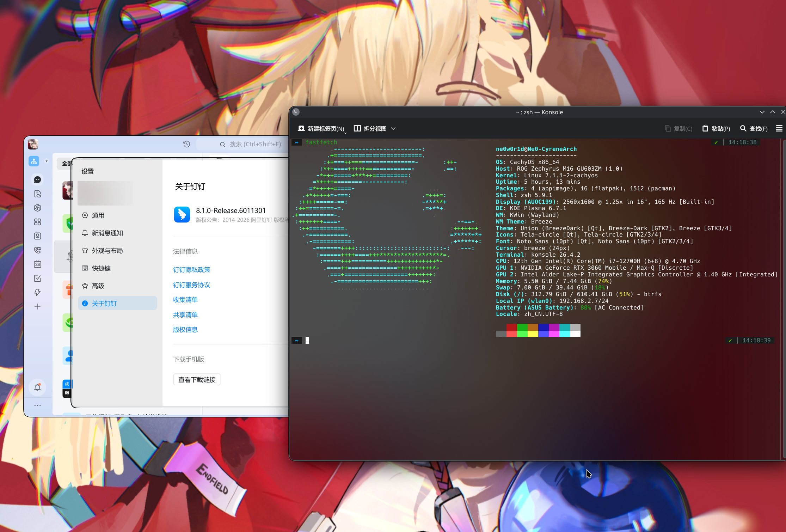Click the plus icon in DingTalk sidebar
Viewport: 786px width, 532px height.
pos(37,307)
